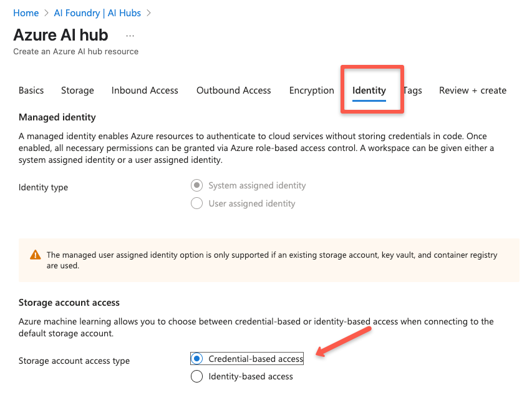
Task: Select the User assigned identity radio button
Action: [x=196, y=203]
